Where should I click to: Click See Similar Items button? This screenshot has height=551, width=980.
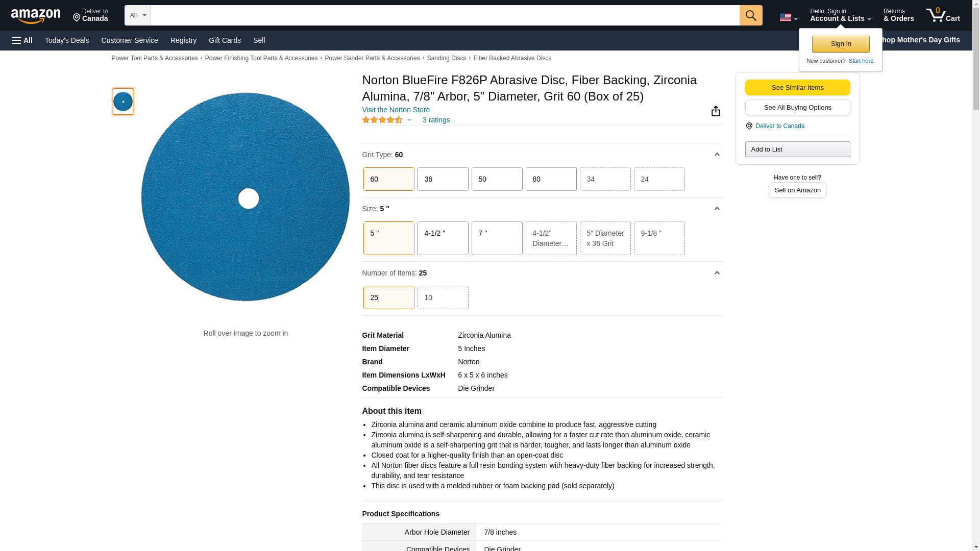point(797,87)
